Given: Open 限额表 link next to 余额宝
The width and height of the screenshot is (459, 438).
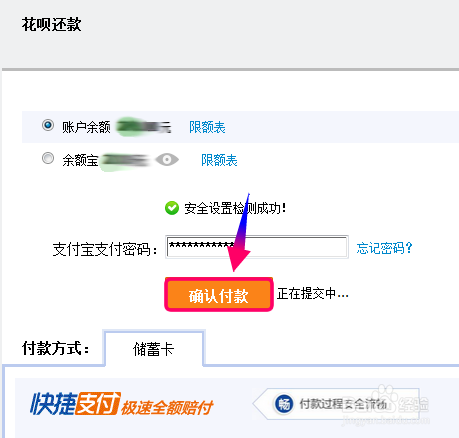Looking at the screenshot, I should pyautogui.click(x=219, y=160).
